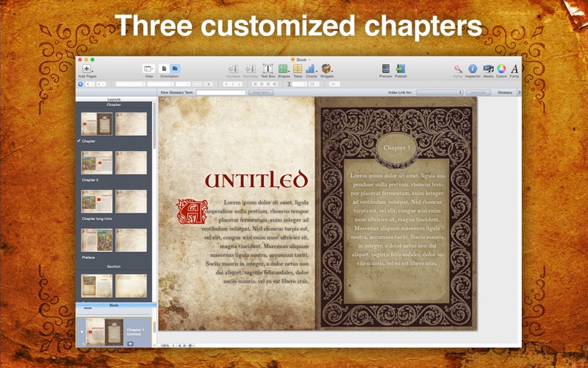
Task: Open the zoom percentage dropdown
Action: (x=168, y=345)
